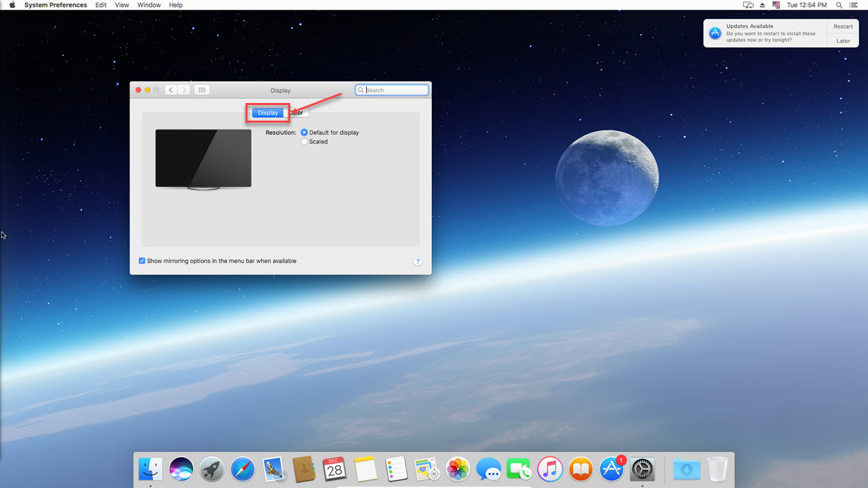Open the App Store with notification badge
The width and height of the screenshot is (868, 488).
point(612,468)
